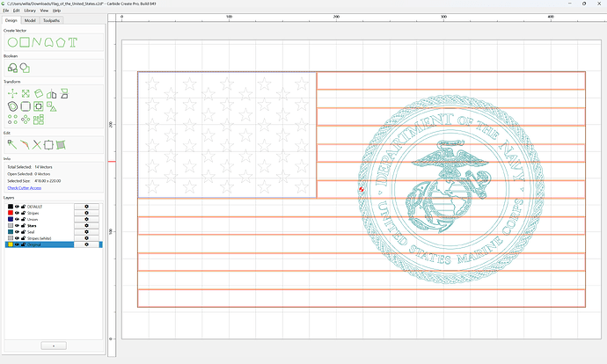Click the Check Cutter Access link
Image resolution: width=607 pixels, height=364 pixels.
(25, 188)
